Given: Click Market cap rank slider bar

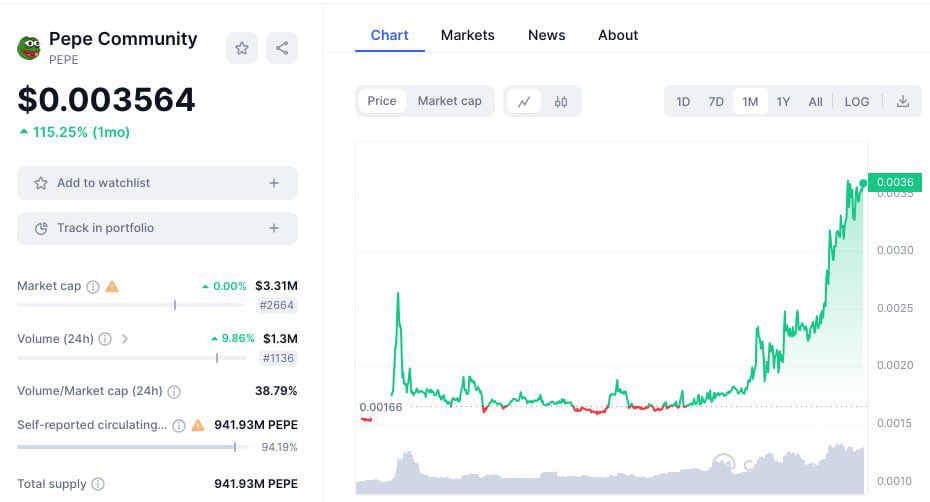Looking at the screenshot, I should coord(130,305).
